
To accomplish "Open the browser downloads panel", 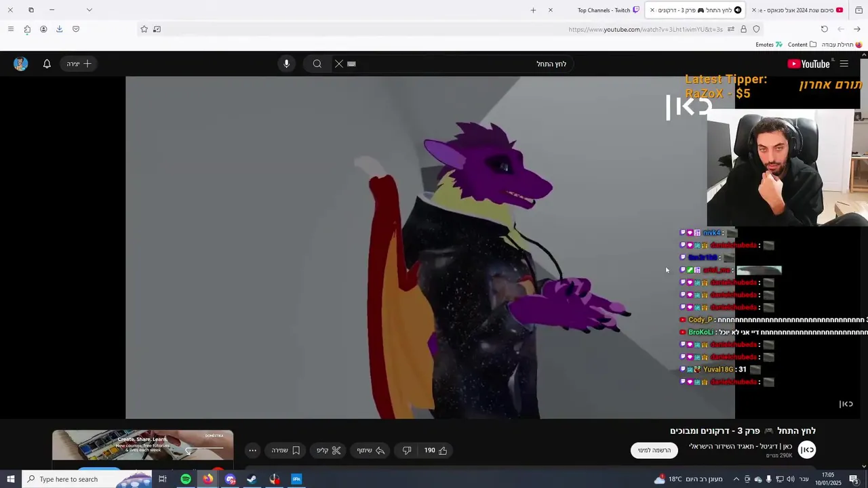I will click(59, 29).
